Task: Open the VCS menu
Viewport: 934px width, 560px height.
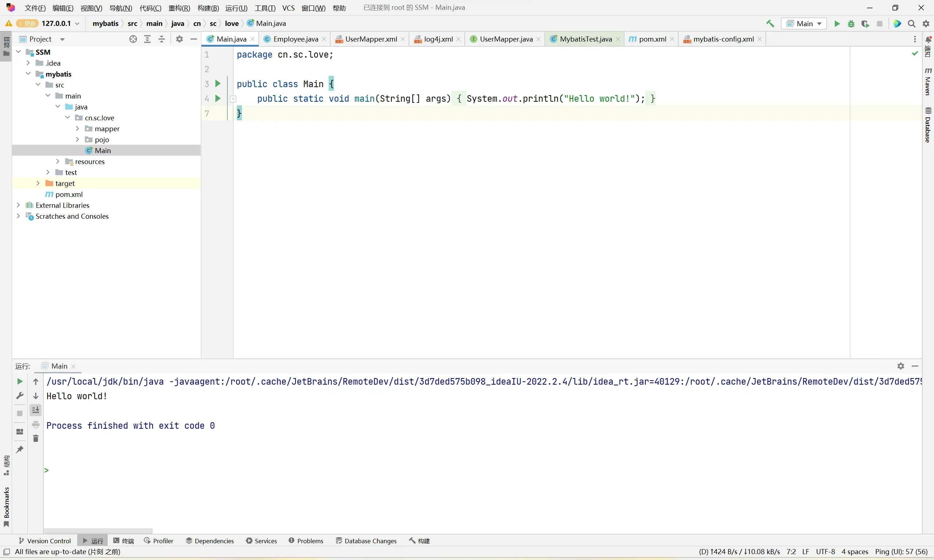Action: click(289, 8)
